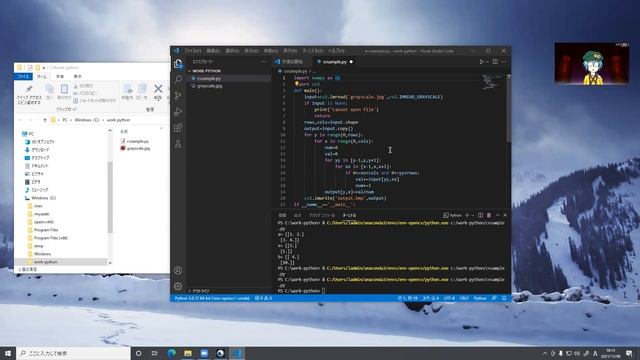Change the UTF-8 encoding in status bar
The image size is (640, 360).
coord(449,298)
